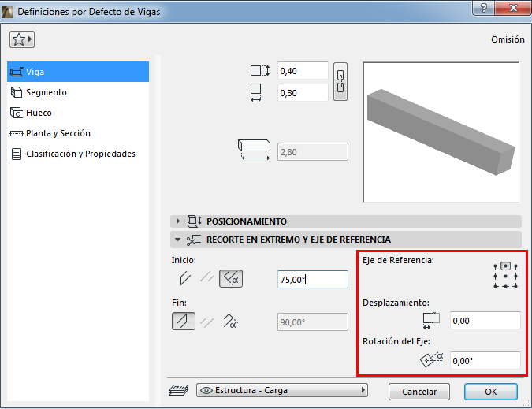Image resolution: width=532 pixels, height=409 pixels.
Task: Select vertical cut for Inicio
Action: click(x=184, y=278)
